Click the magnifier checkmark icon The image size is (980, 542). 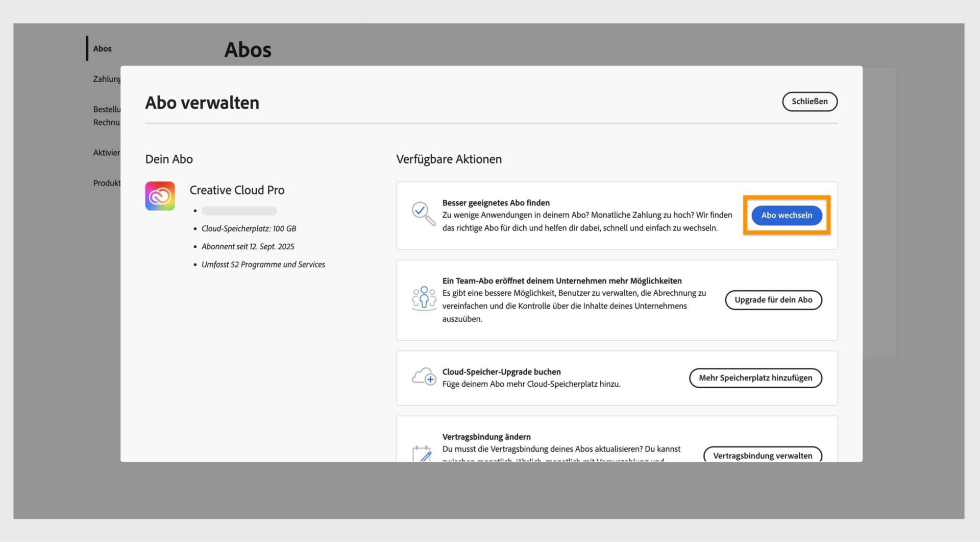pyautogui.click(x=423, y=214)
